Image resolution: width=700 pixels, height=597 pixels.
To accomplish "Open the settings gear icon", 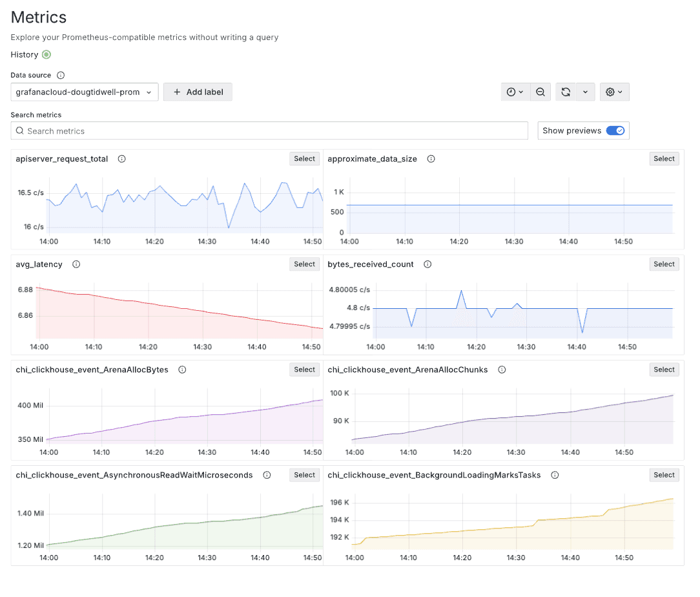I will pyautogui.click(x=610, y=92).
